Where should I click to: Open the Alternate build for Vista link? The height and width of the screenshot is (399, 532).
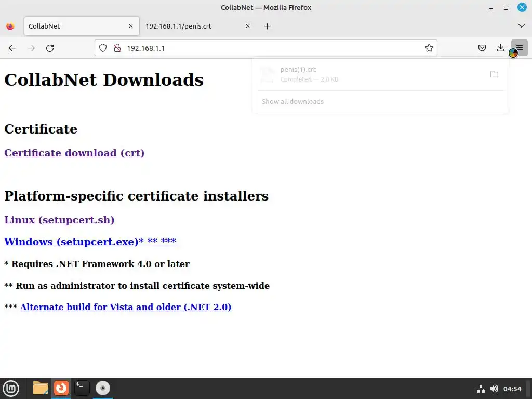126,307
